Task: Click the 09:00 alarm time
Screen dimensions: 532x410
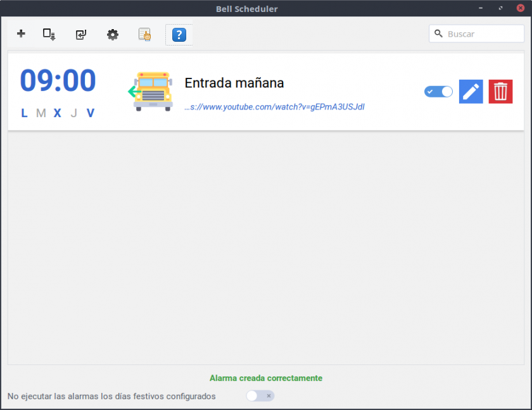Action: coord(58,81)
